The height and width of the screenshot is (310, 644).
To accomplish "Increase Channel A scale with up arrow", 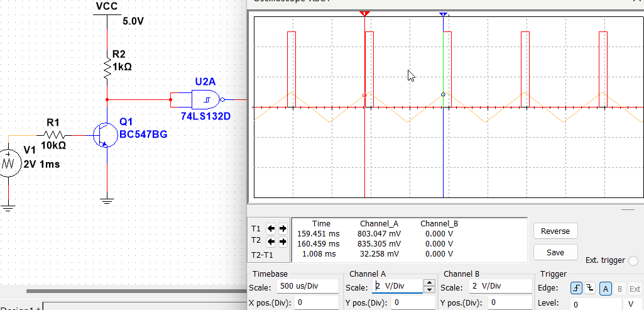I will (x=429, y=282).
